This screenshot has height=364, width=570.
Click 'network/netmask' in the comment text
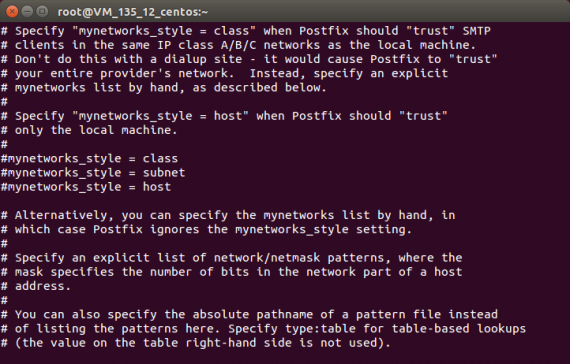[x=267, y=258]
